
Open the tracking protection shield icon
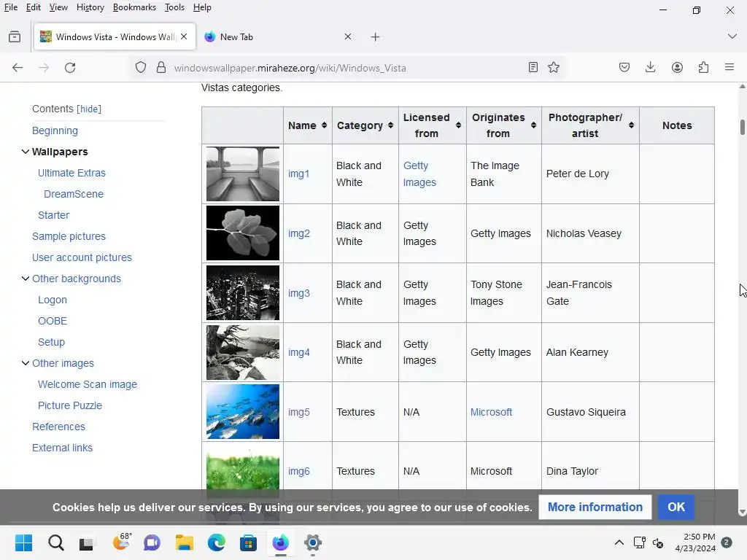coord(141,68)
